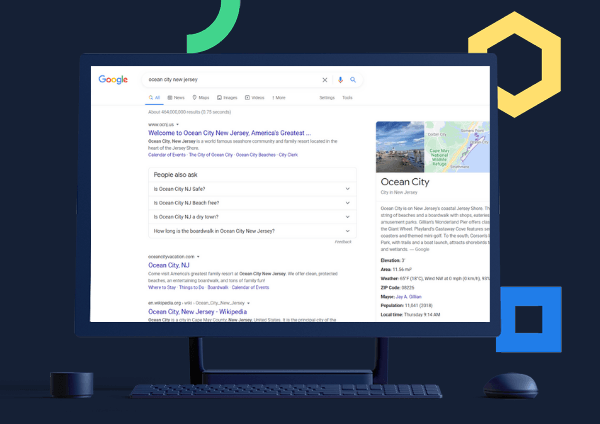Viewport: 600px width, 424px height.
Task: Start voice search with the microphone icon
Action: 340,80
